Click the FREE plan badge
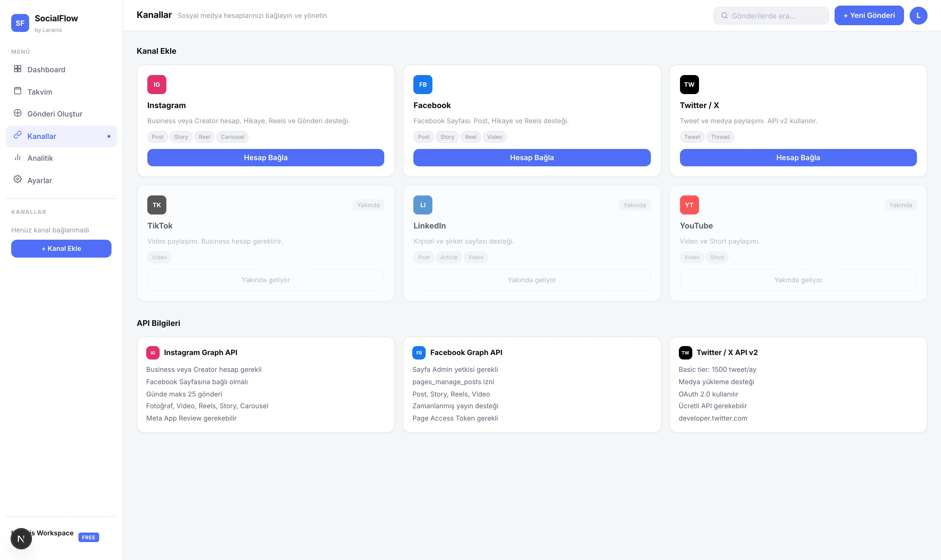This screenshot has width=941, height=560. pos(89,537)
